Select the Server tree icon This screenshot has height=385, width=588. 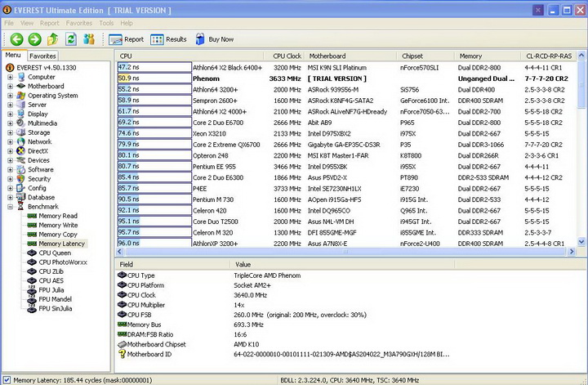[21, 105]
